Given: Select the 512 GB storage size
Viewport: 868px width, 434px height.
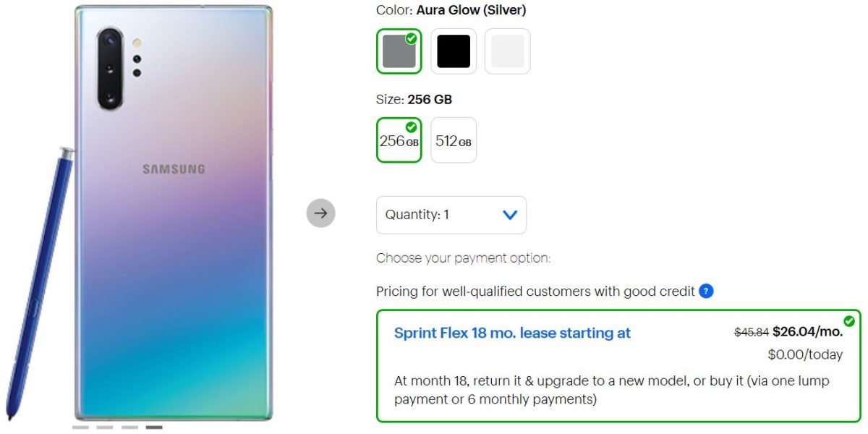Looking at the screenshot, I should click(x=453, y=140).
